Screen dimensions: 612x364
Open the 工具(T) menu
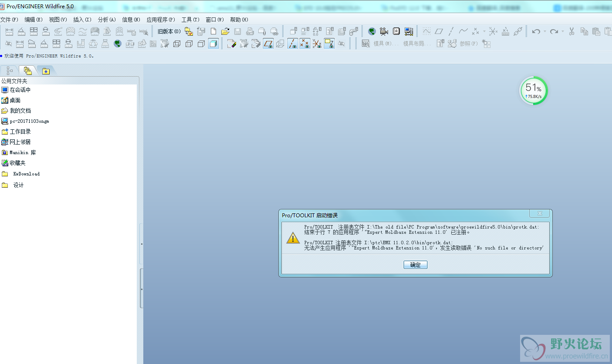tap(190, 20)
